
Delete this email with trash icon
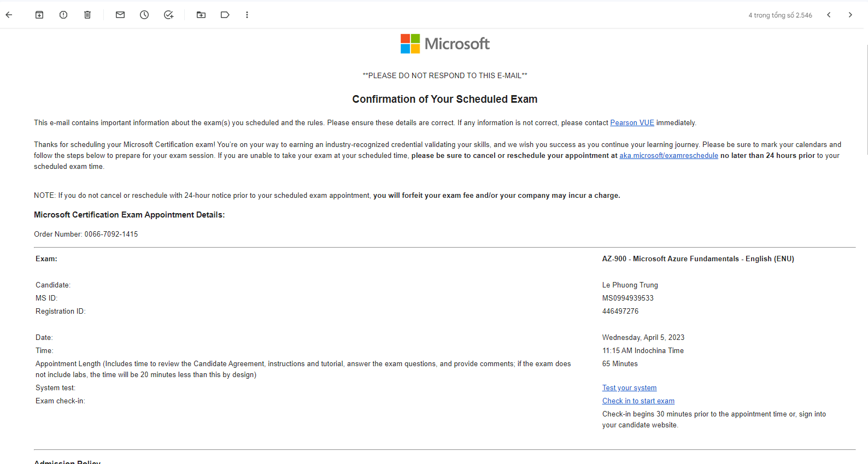(87, 15)
